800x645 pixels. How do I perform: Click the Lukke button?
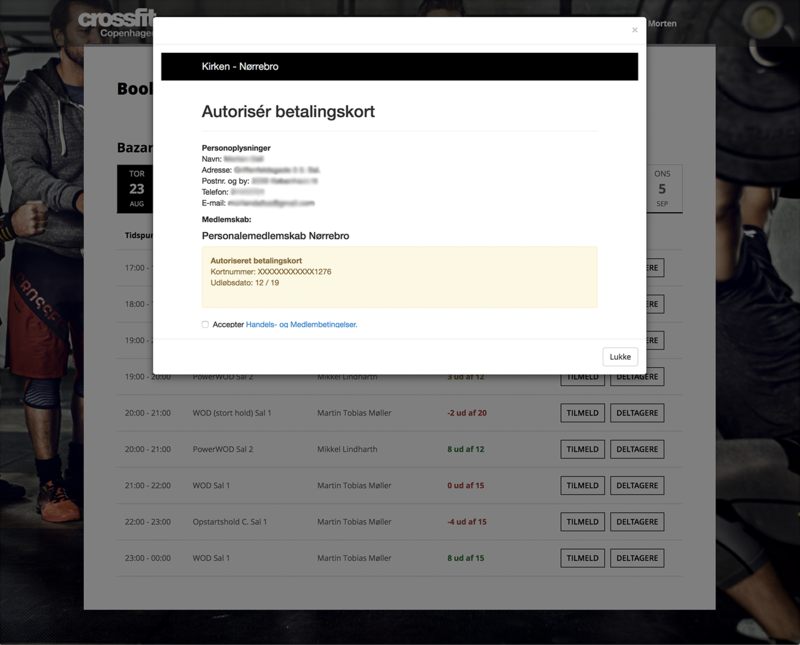(x=620, y=357)
